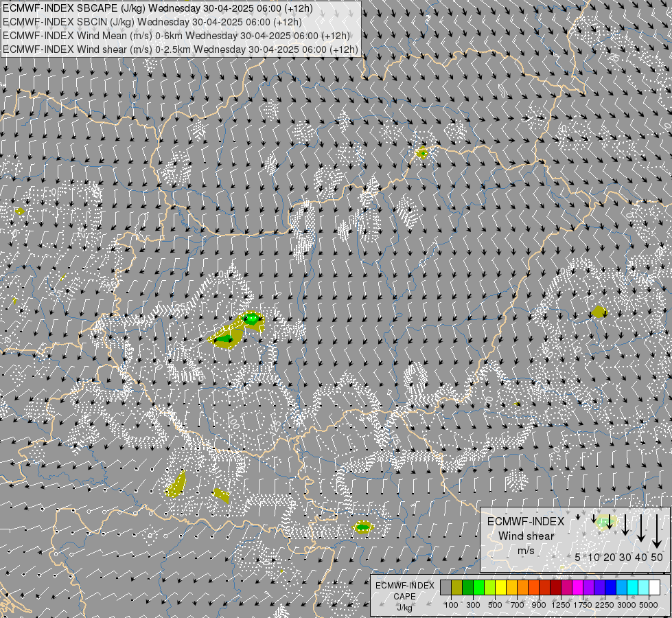Click the SBCIN (J/kg) header line

[x=152, y=22]
